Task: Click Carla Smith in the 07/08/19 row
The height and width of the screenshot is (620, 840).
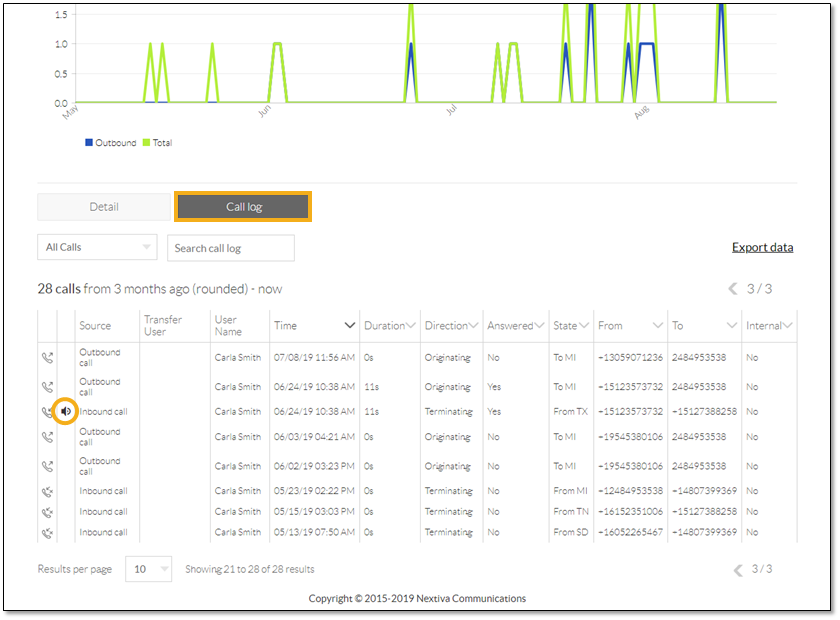Action: 238,357
